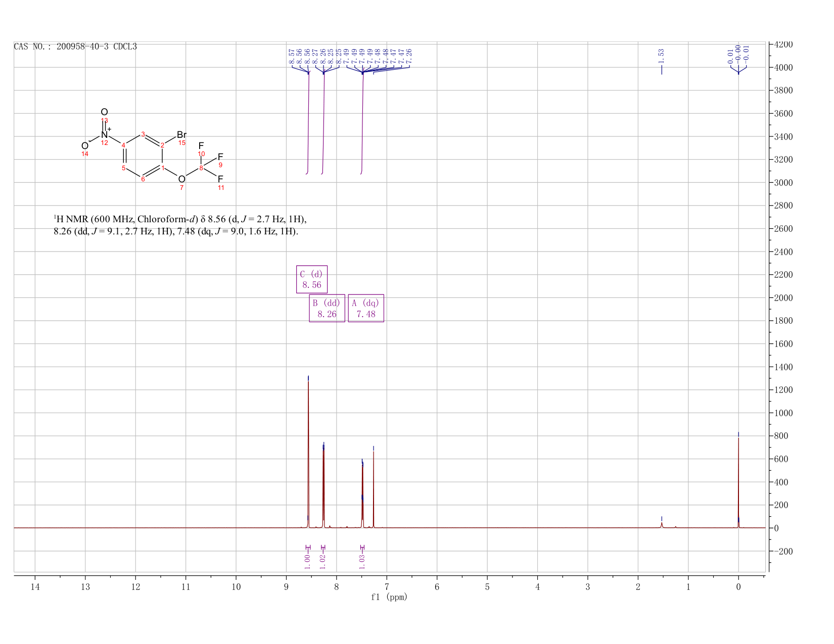834x644 pixels.
Task: Click the 1.53 peak label
Action: point(661,56)
